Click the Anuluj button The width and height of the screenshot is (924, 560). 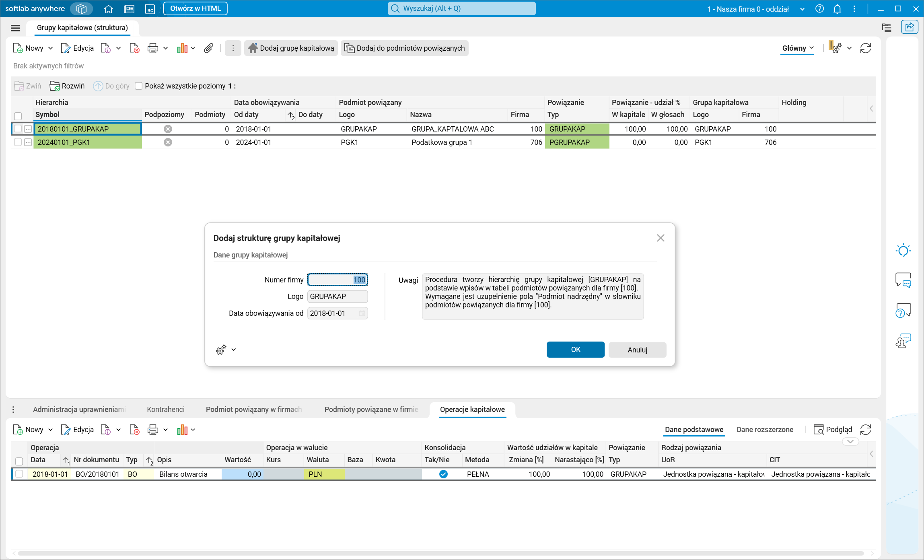click(637, 350)
